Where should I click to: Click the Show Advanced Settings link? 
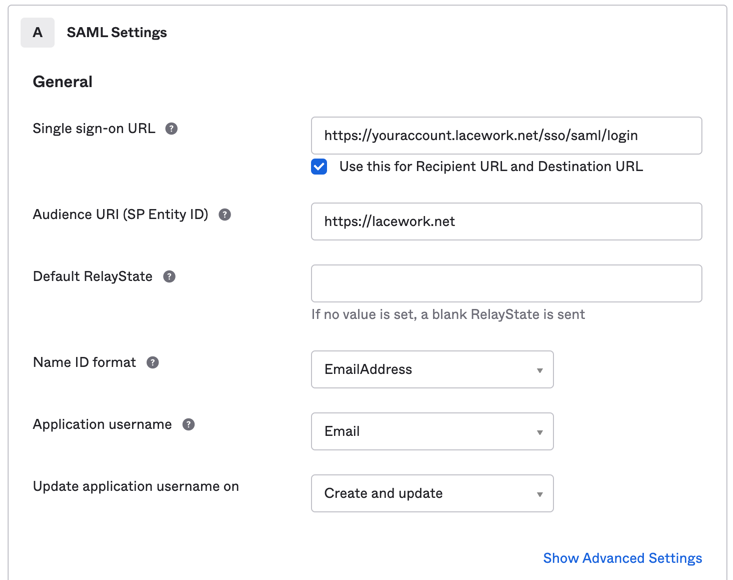point(622,558)
